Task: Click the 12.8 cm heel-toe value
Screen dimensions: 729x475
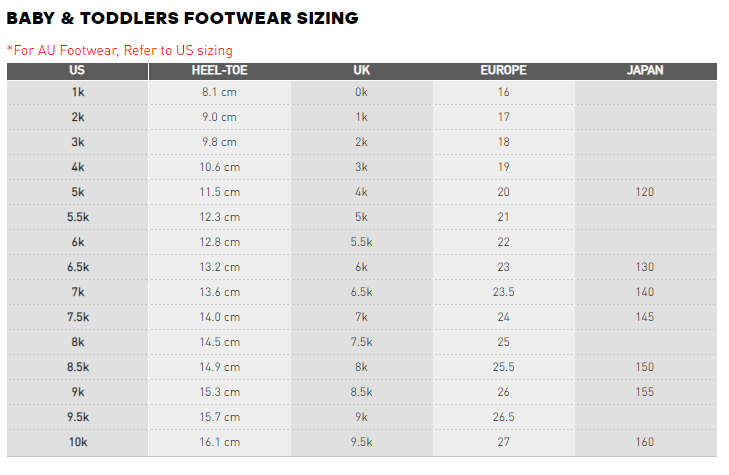Action: click(x=220, y=242)
